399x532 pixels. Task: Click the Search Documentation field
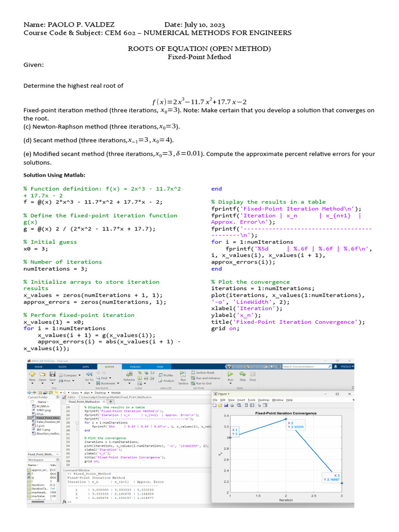[x=305, y=366]
